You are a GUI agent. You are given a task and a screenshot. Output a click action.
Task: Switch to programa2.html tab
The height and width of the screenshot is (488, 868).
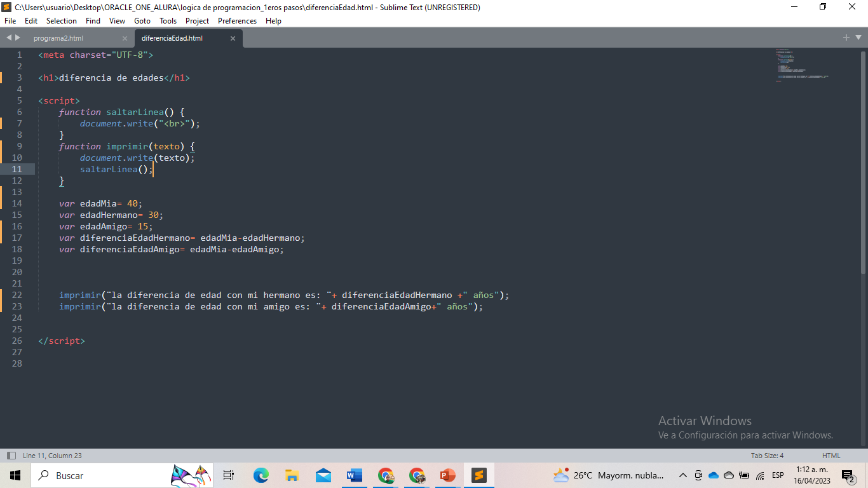(58, 38)
